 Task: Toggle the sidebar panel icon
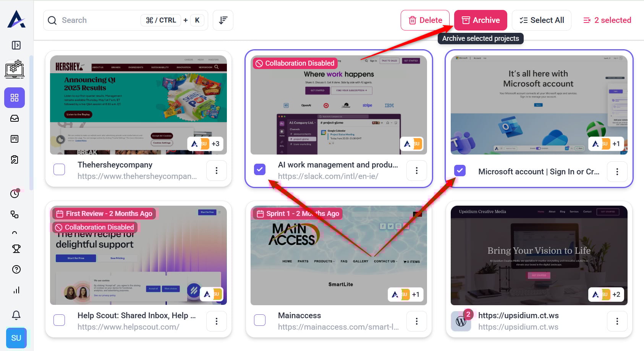pyautogui.click(x=16, y=45)
